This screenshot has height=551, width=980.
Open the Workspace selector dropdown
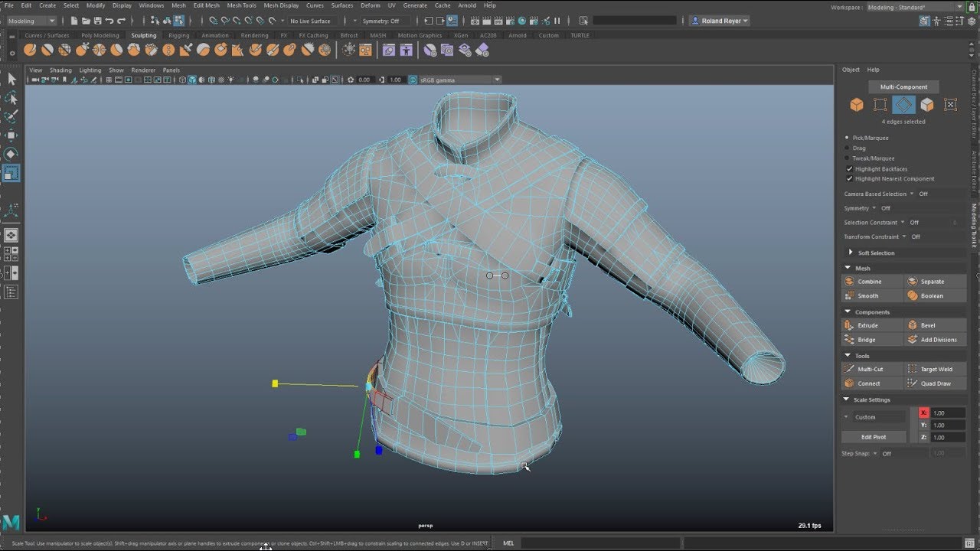(915, 7)
